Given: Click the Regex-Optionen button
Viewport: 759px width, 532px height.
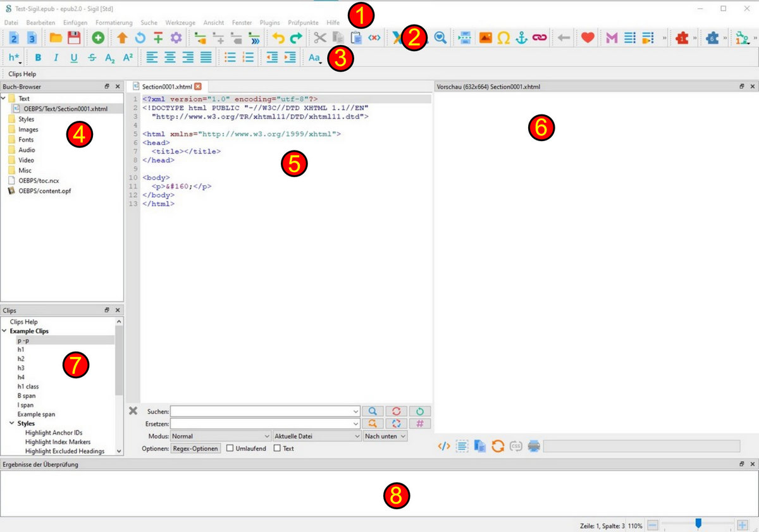Looking at the screenshot, I should pos(195,448).
